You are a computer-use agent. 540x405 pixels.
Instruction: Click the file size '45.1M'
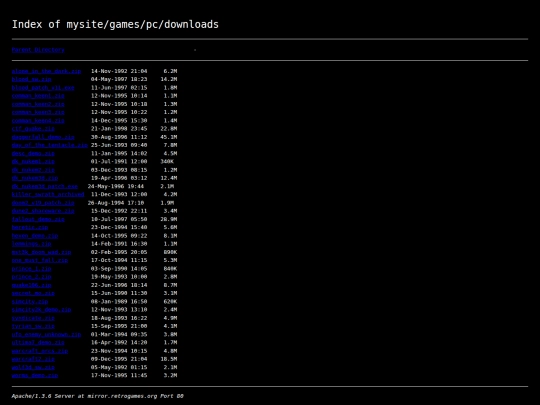(169, 137)
